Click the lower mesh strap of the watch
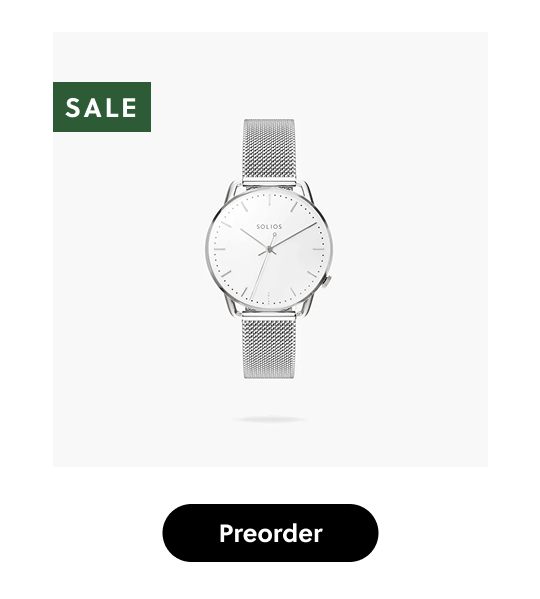The width and height of the screenshot is (540, 599). (269, 348)
